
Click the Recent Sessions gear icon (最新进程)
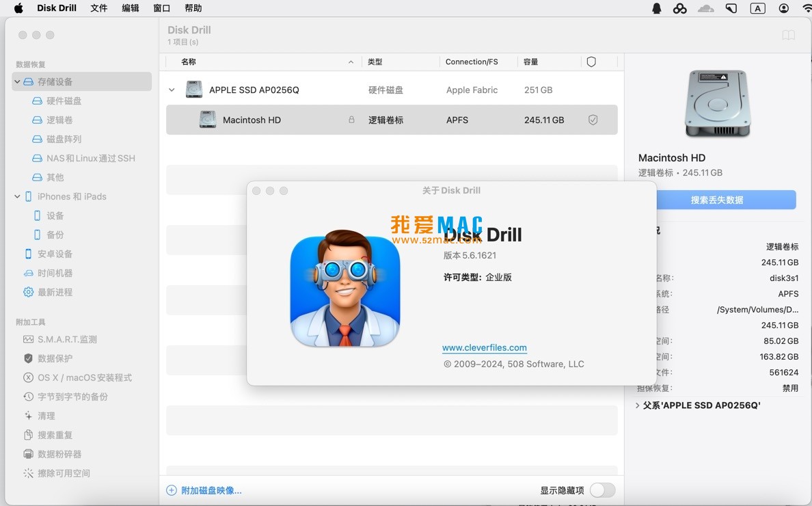click(x=28, y=292)
